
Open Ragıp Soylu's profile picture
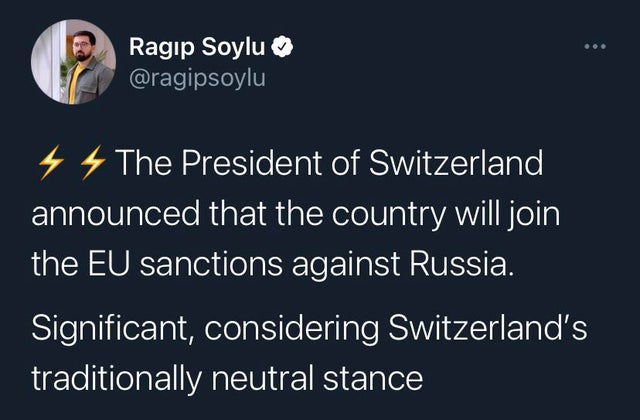coord(72,62)
